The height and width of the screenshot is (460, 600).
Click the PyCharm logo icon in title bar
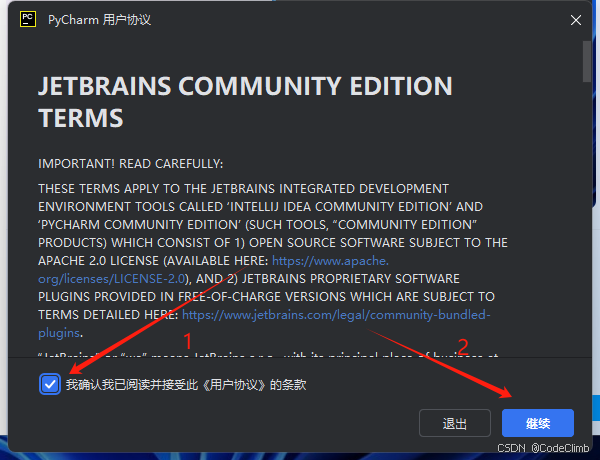(x=28, y=19)
